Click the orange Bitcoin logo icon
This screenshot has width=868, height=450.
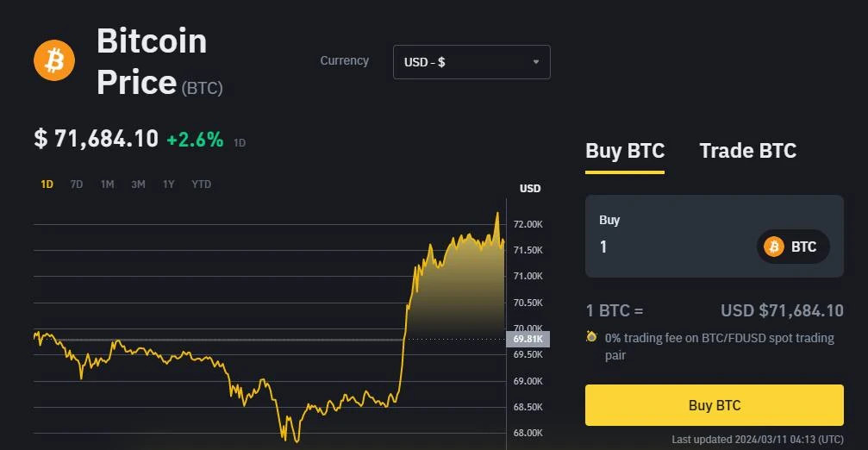(x=54, y=60)
